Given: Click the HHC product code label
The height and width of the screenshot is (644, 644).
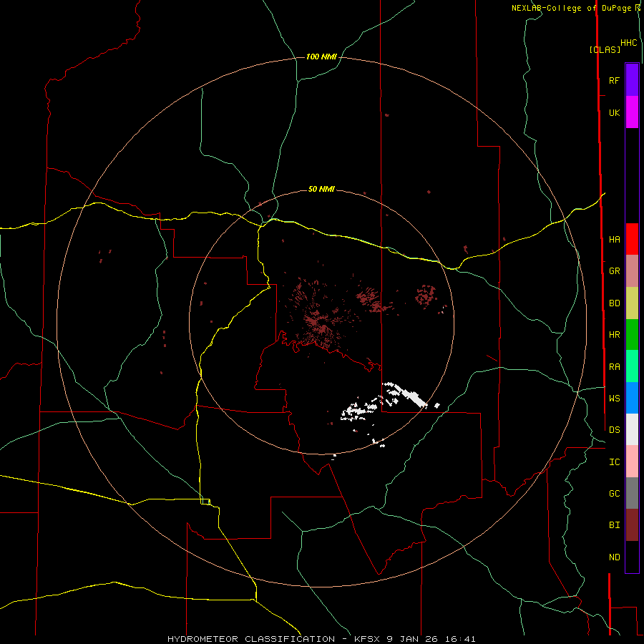Looking at the screenshot, I should 628,43.
